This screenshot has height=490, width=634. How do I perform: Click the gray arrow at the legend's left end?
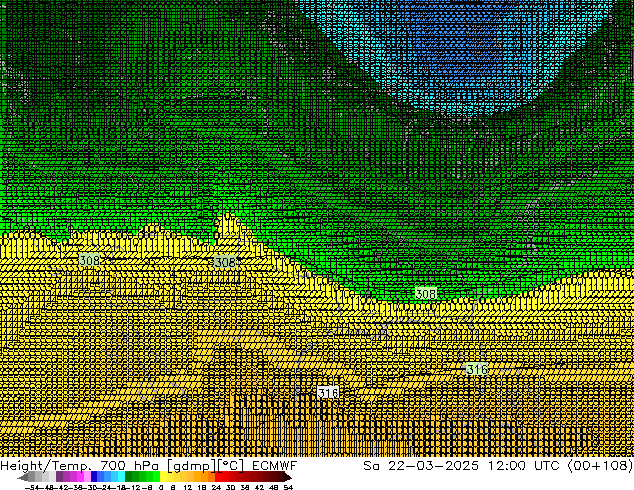pos(23,477)
